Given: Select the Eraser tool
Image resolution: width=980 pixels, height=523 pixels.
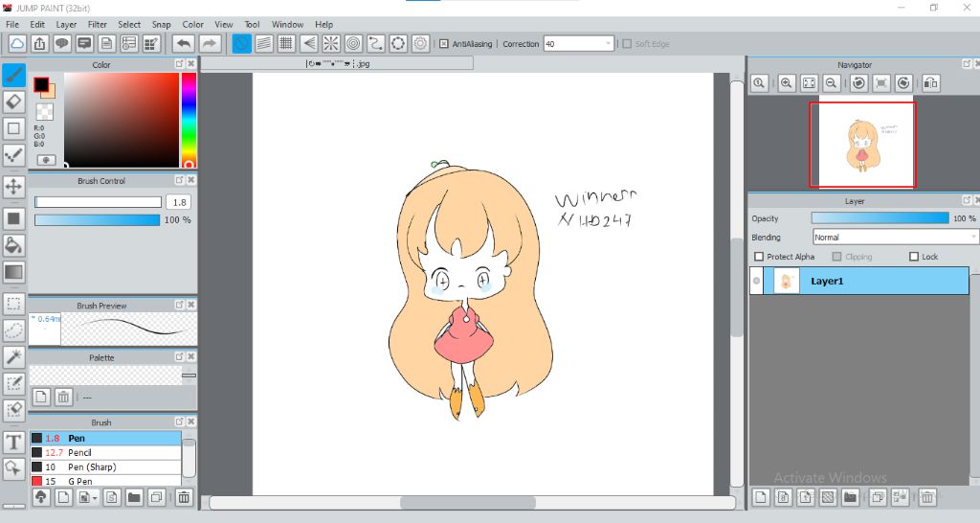Looking at the screenshot, I should [13, 102].
